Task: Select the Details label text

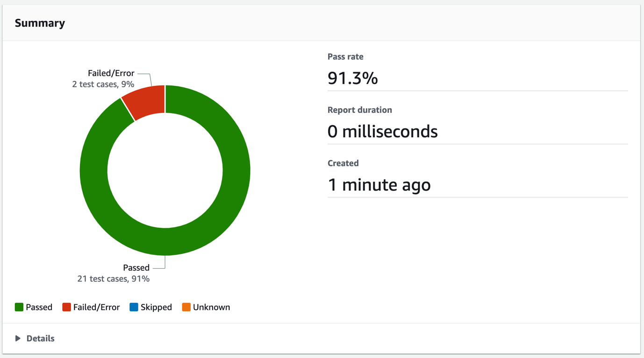Action: tap(40, 338)
